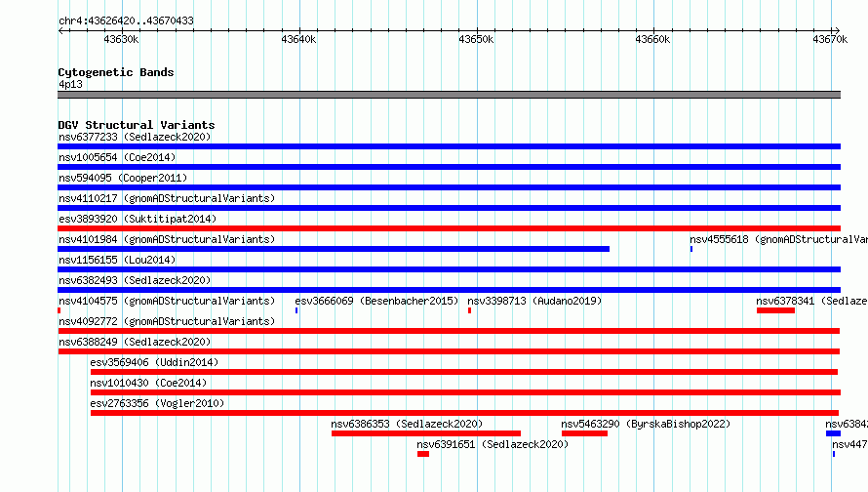Open nsv5463290 (ByrskaBishop2022) label
The width and height of the screenshot is (868, 492).
pos(646,424)
